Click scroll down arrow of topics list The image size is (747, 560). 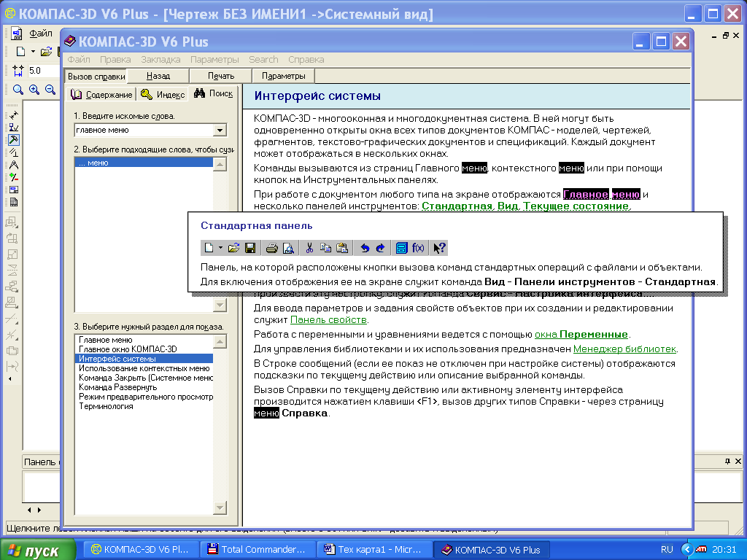[220, 507]
